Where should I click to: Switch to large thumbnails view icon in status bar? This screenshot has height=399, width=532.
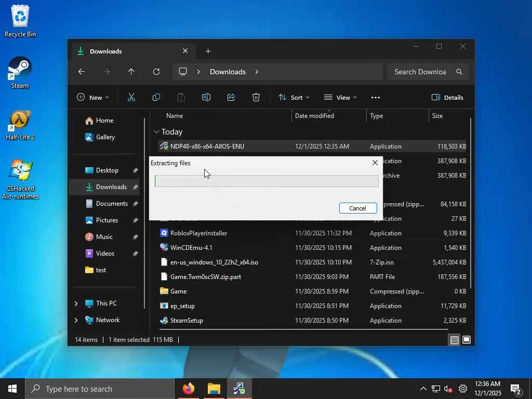point(467,340)
